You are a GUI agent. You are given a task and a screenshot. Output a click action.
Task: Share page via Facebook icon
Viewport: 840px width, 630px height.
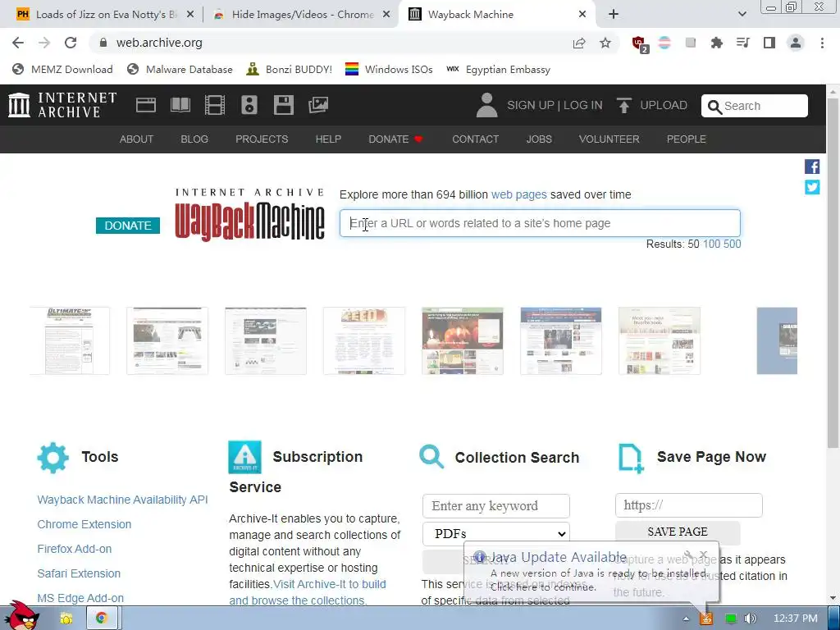pos(812,167)
